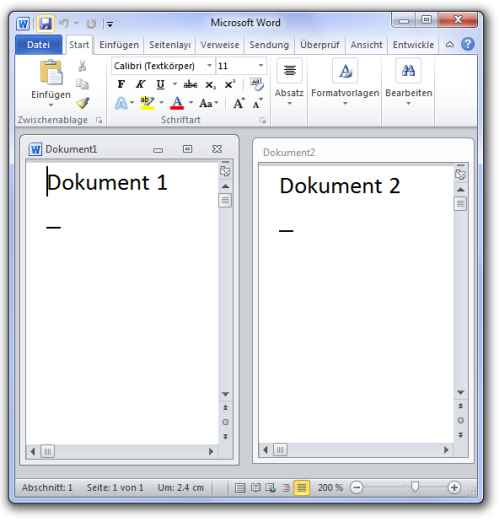The image size is (500, 522).
Task: Click the ruler toggle in Dokument1
Action: click(225, 170)
